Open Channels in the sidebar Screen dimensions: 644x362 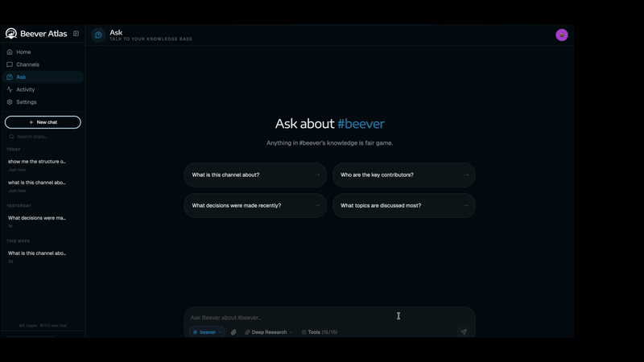pos(43,64)
